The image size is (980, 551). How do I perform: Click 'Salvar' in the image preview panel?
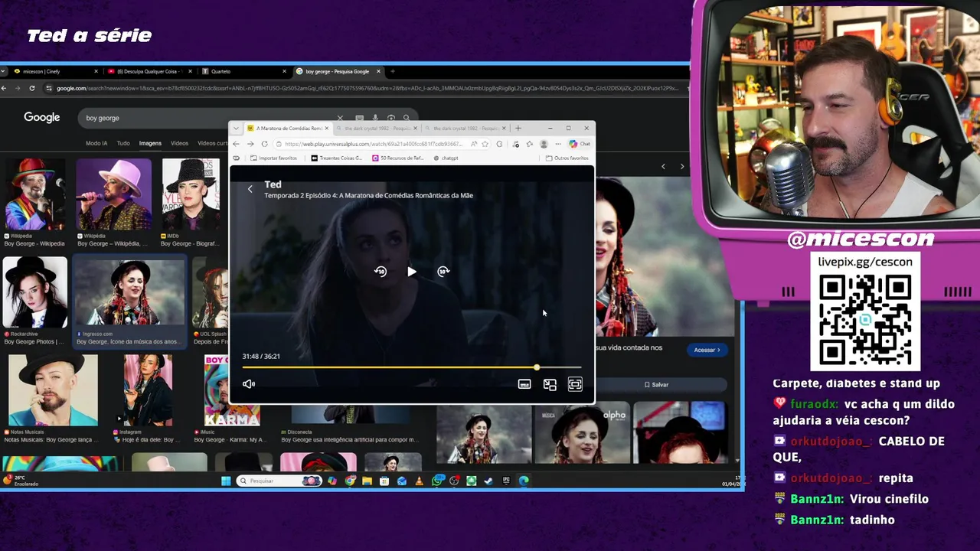point(656,384)
